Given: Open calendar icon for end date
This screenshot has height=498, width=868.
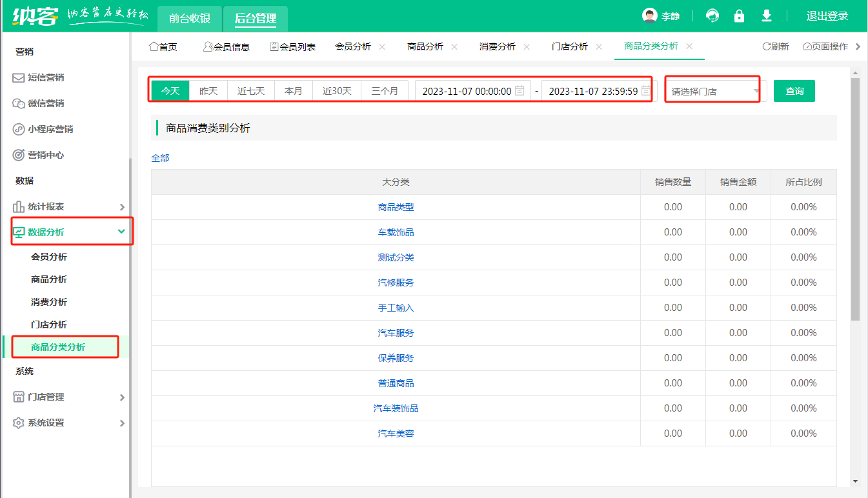Looking at the screenshot, I should (645, 91).
